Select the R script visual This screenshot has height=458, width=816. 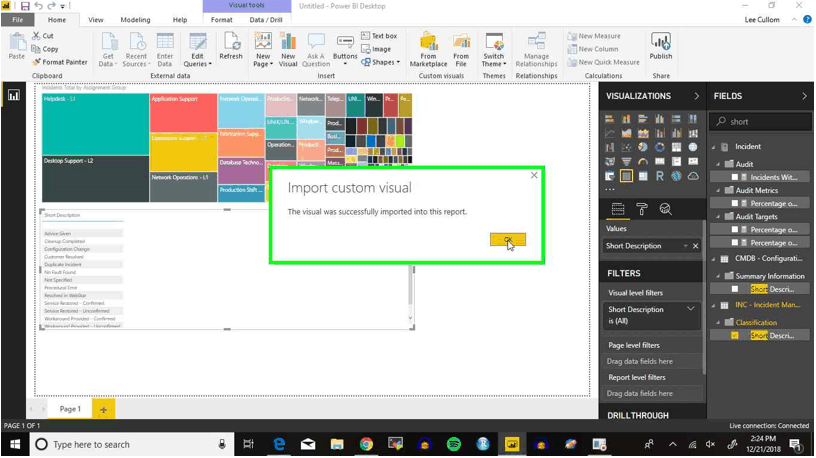click(x=660, y=176)
